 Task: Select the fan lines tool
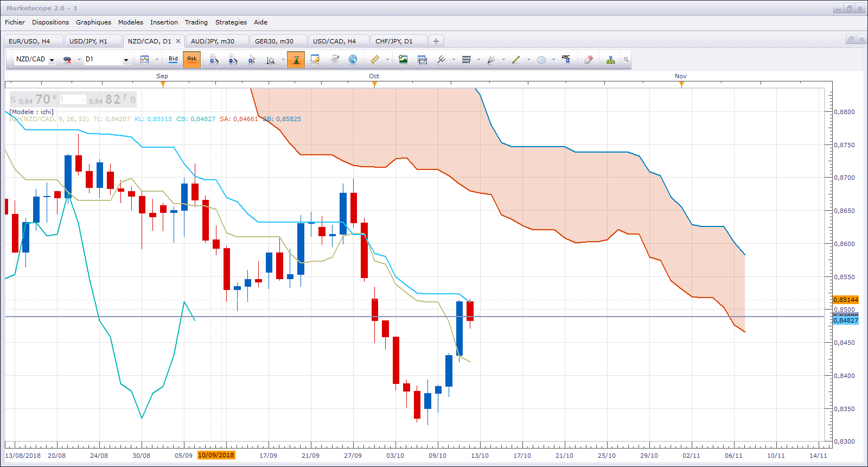pos(491,60)
